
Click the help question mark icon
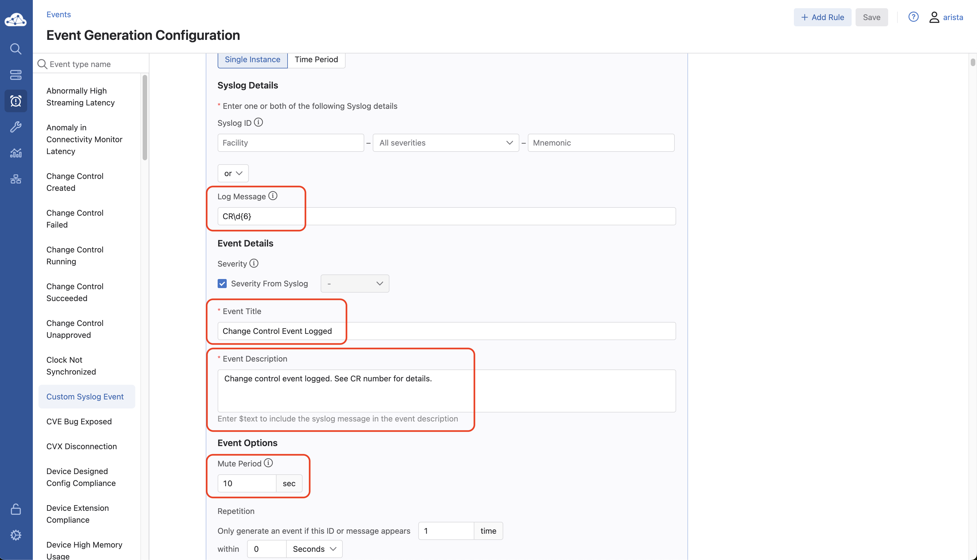click(x=913, y=17)
